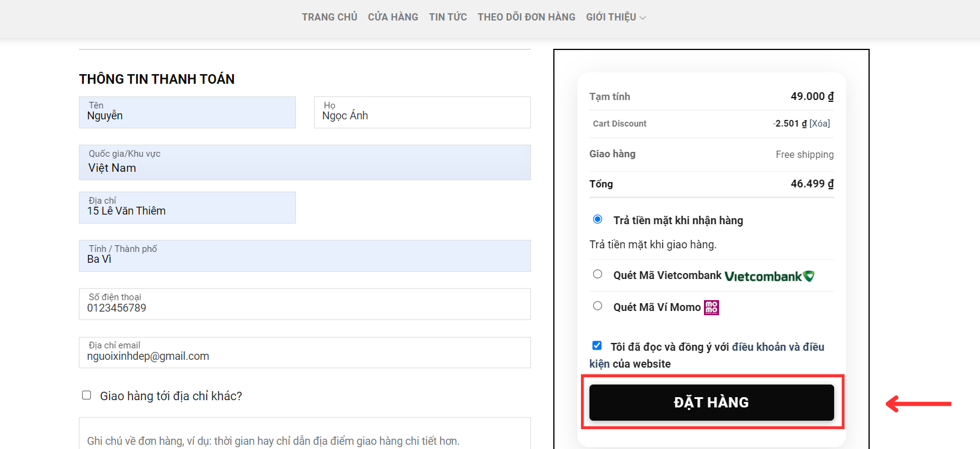Click the Địa chỉ address field

[187, 207]
